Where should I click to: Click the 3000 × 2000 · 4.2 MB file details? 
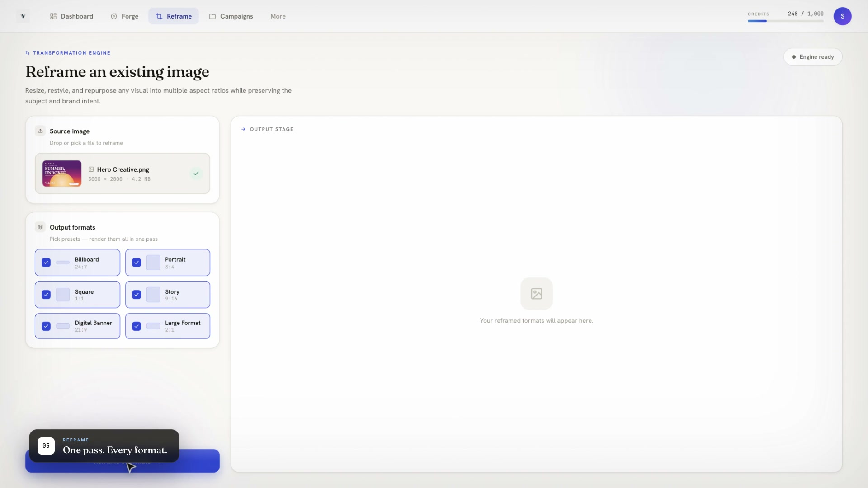[119, 179]
